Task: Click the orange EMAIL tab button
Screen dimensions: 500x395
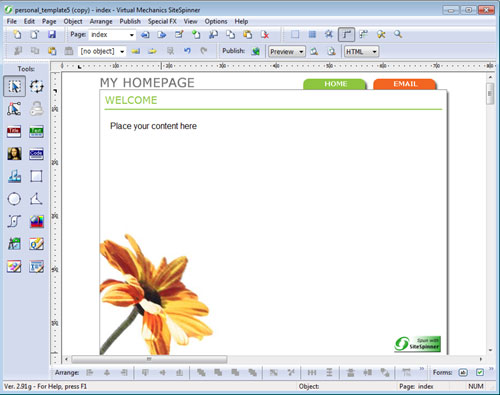Action: (405, 84)
